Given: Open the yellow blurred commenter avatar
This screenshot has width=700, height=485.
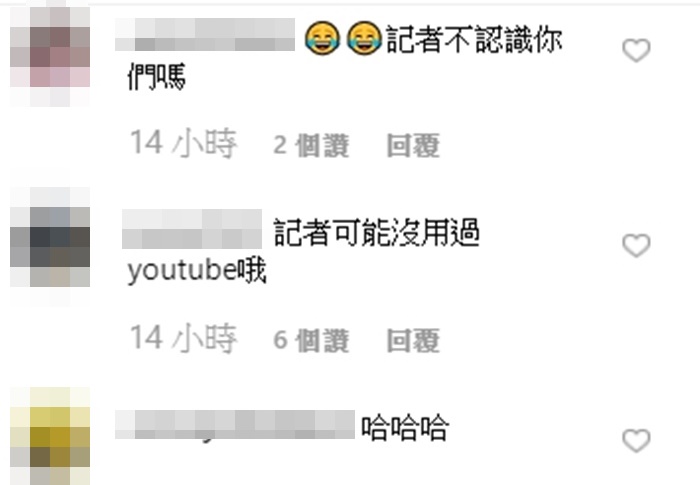Looking at the screenshot, I should point(50,436).
